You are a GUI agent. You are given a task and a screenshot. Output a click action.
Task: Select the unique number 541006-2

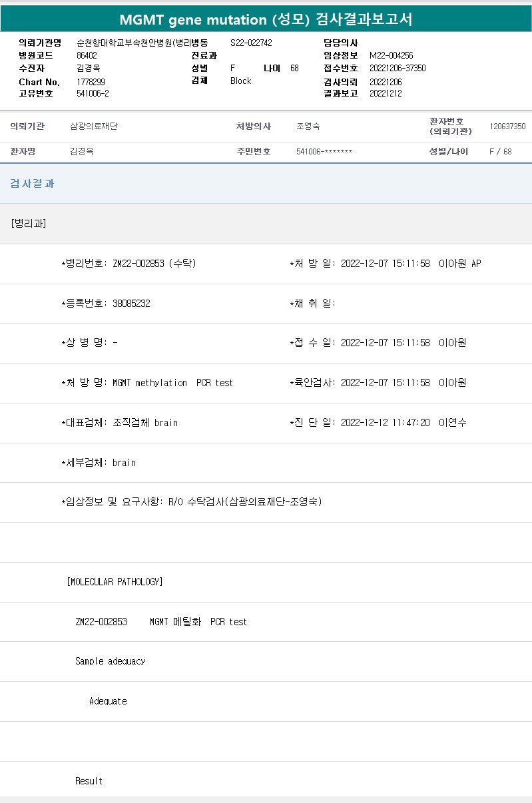tap(93, 94)
